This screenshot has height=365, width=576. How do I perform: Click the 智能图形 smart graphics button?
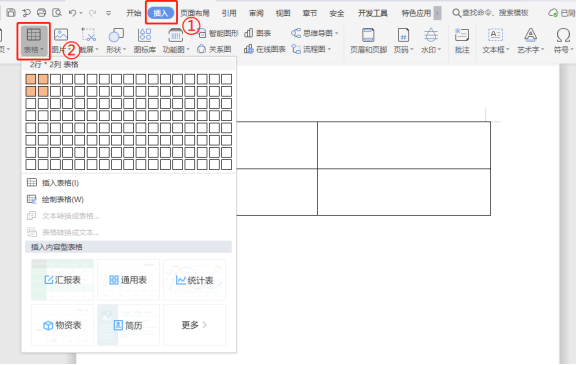pos(218,33)
